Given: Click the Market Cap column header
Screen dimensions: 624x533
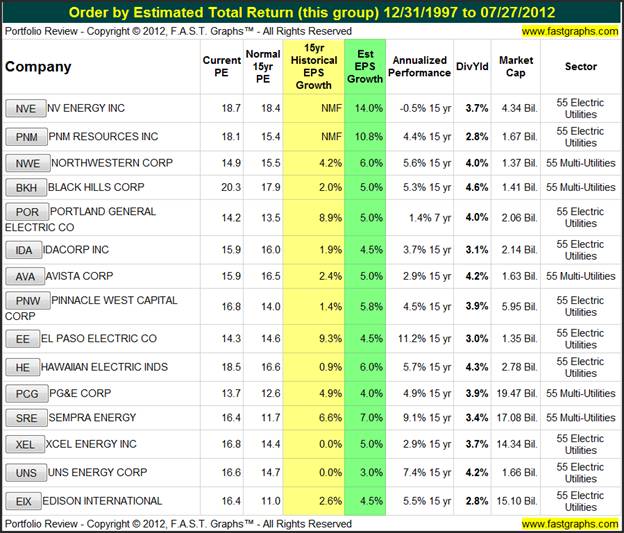Looking at the screenshot, I should click(x=516, y=66).
